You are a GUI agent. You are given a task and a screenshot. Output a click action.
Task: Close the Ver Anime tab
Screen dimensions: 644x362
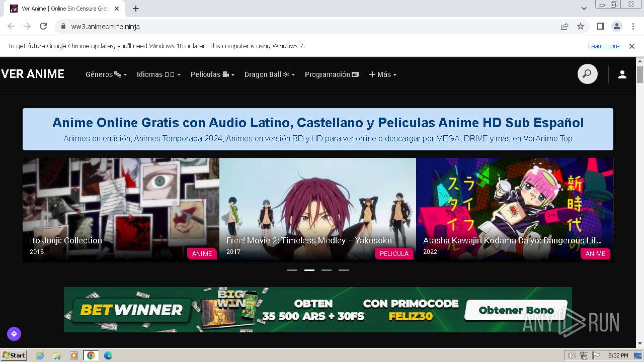pos(117,9)
